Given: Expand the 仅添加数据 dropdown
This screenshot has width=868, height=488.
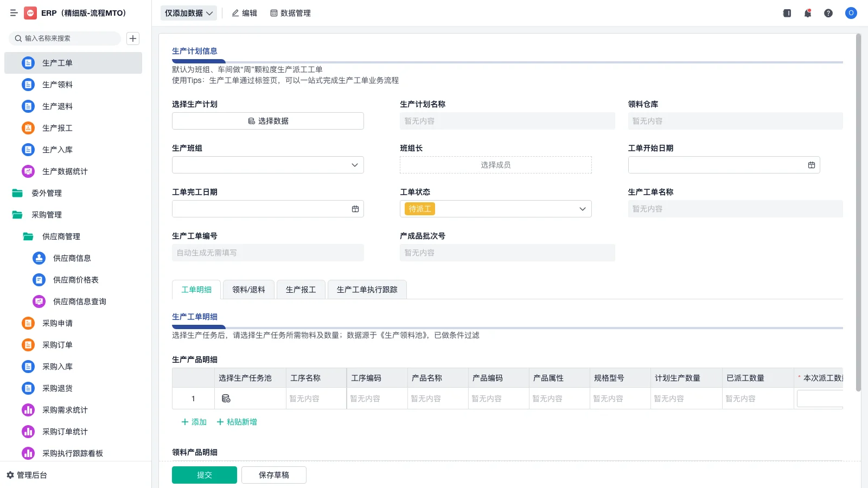Looking at the screenshot, I should tap(188, 12).
